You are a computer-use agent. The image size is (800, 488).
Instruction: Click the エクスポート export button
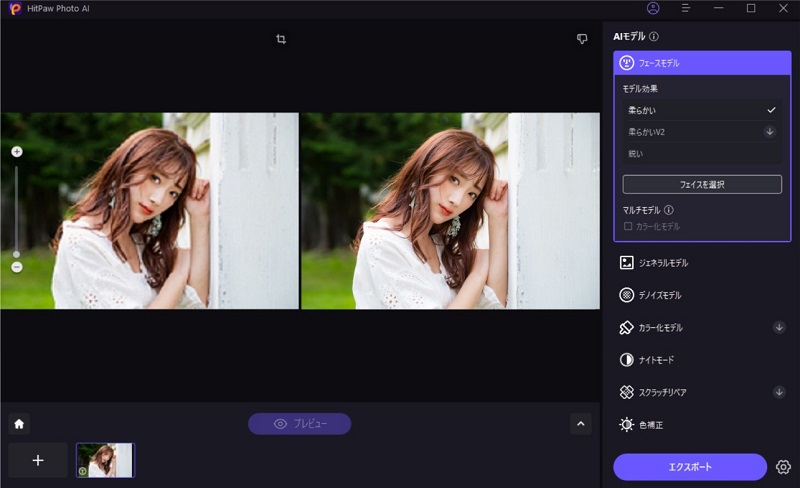point(690,467)
